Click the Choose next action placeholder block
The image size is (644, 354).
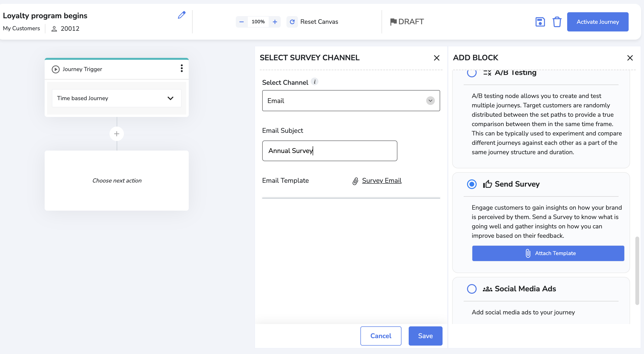pos(117,181)
